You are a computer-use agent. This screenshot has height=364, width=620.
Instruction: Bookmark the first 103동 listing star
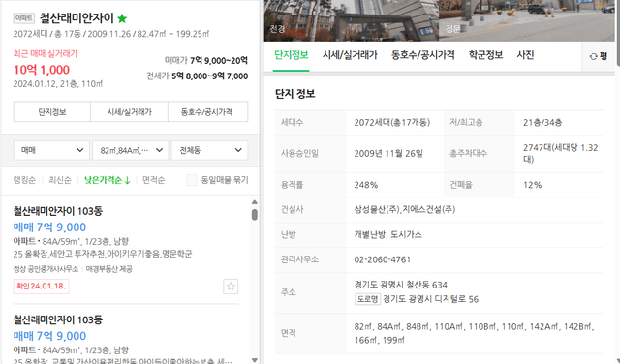[x=231, y=287]
